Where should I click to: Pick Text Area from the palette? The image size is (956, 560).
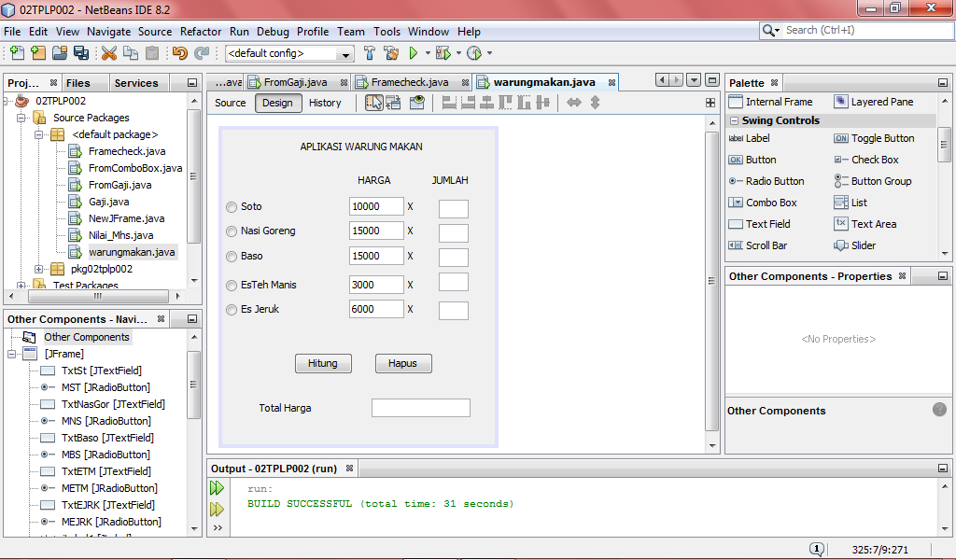click(x=865, y=224)
